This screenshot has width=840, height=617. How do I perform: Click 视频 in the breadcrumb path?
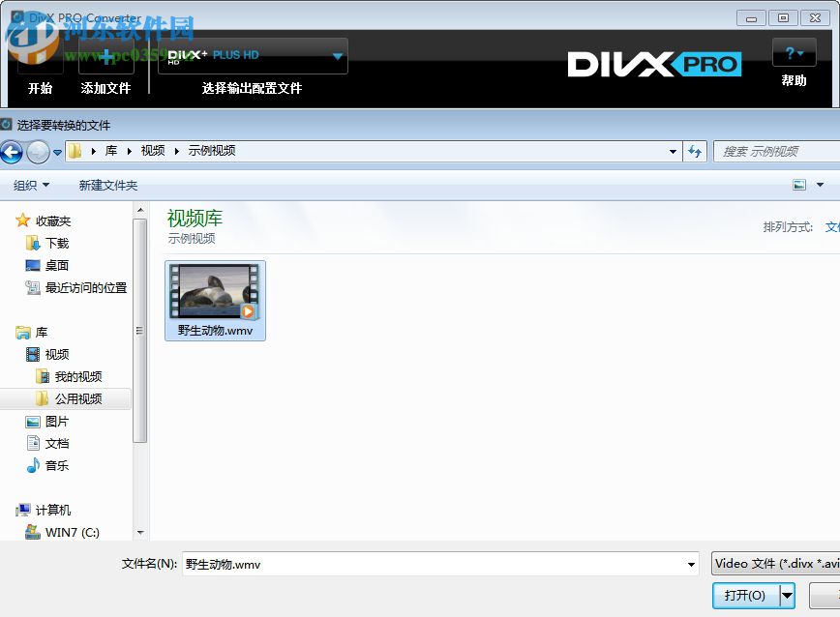(152, 151)
